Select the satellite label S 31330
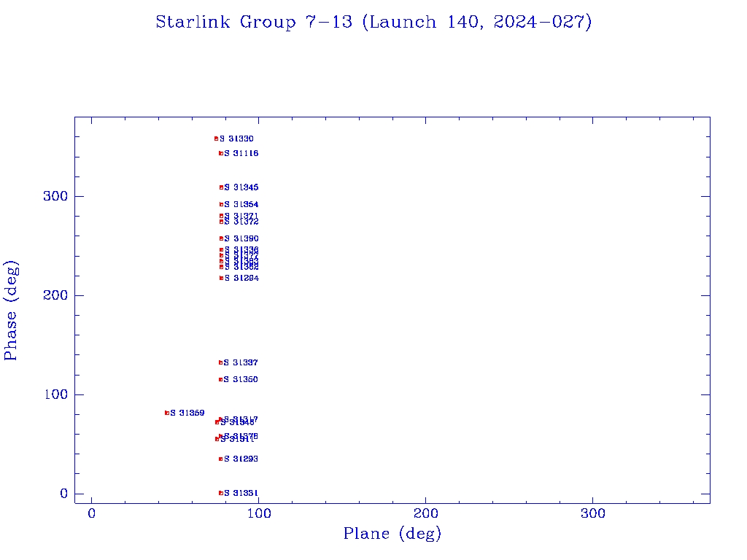Viewport: 747px width, 560px height. click(237, 139)
